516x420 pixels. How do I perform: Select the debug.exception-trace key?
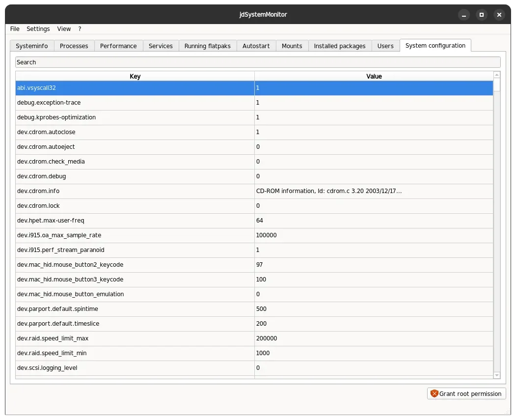click(x=135, y=103)
